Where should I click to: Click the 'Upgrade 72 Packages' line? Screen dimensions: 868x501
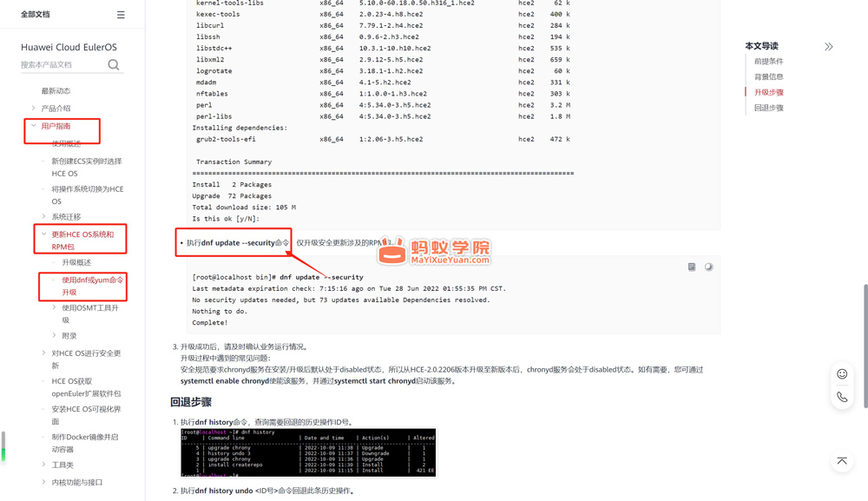(232, 196)
